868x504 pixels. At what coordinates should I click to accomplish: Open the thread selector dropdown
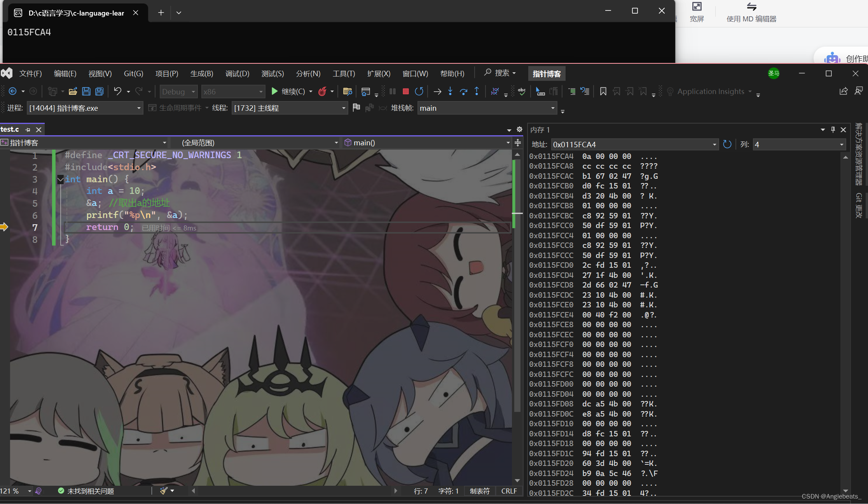344,108
